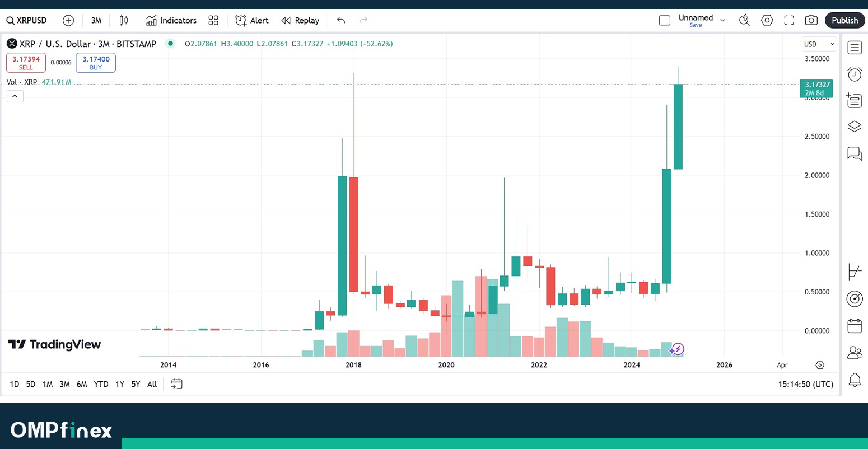
Task: Open the XRPUSD symbol search
Action: [27, 21]
